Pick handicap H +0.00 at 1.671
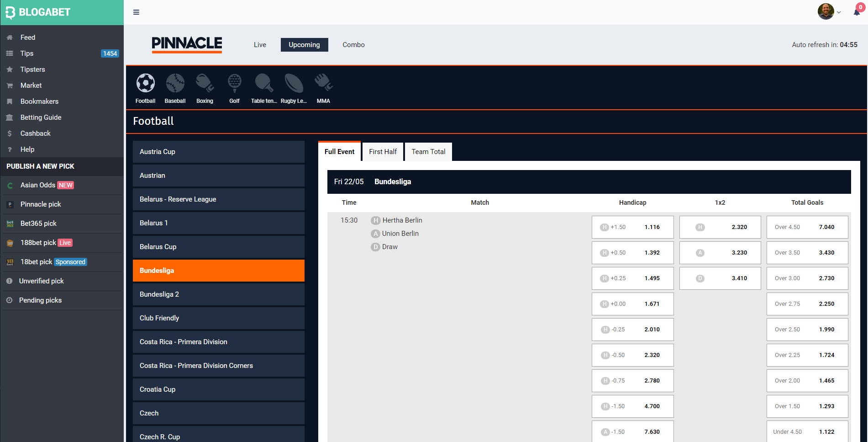The height and width of the screenshot is (442, 868). (x=632, y=304)
